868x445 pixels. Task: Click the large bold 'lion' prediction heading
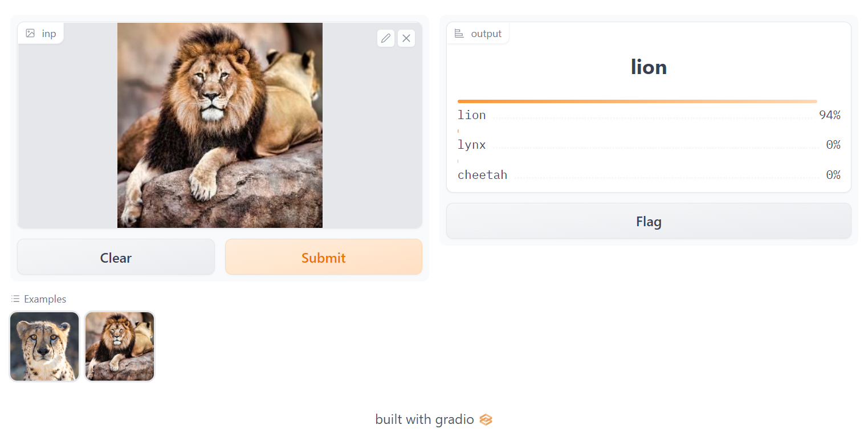[x=649, y=67]
